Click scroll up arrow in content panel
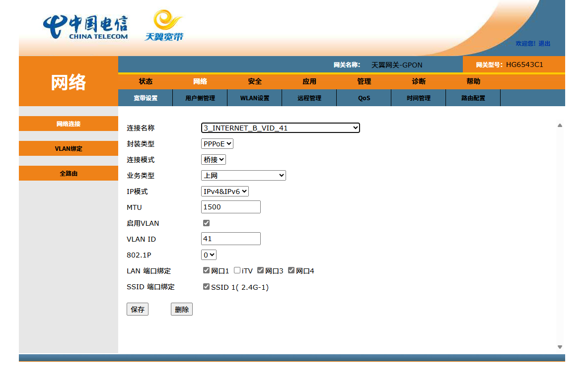Screen dimensions: 588x388 click(560, 126)
